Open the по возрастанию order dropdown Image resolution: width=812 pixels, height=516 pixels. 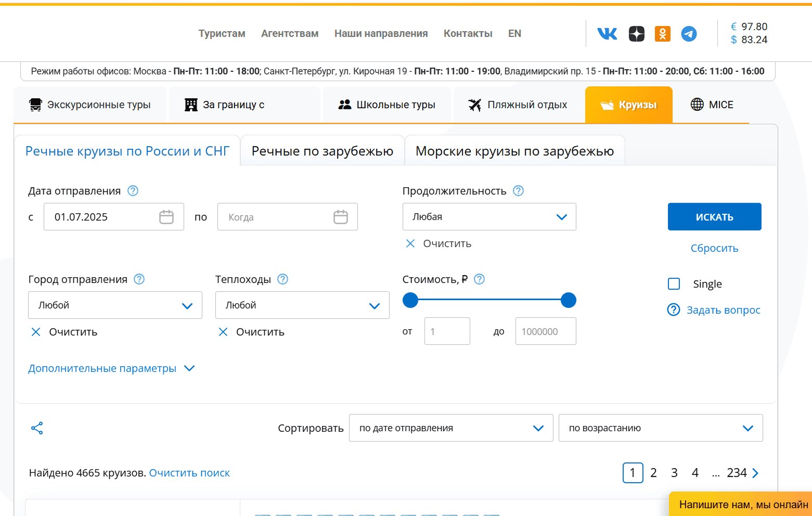click(x=661, y=428)
